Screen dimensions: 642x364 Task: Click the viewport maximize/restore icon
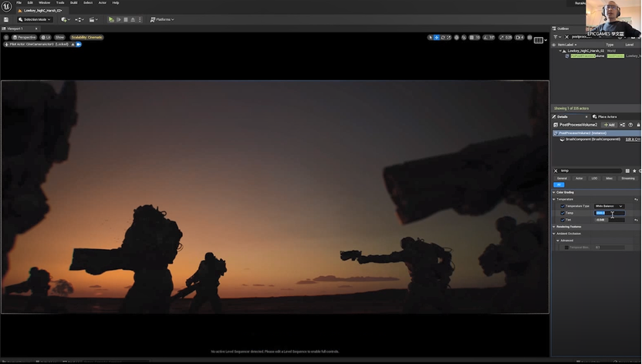pyautogui.click(x=529, y=37)
